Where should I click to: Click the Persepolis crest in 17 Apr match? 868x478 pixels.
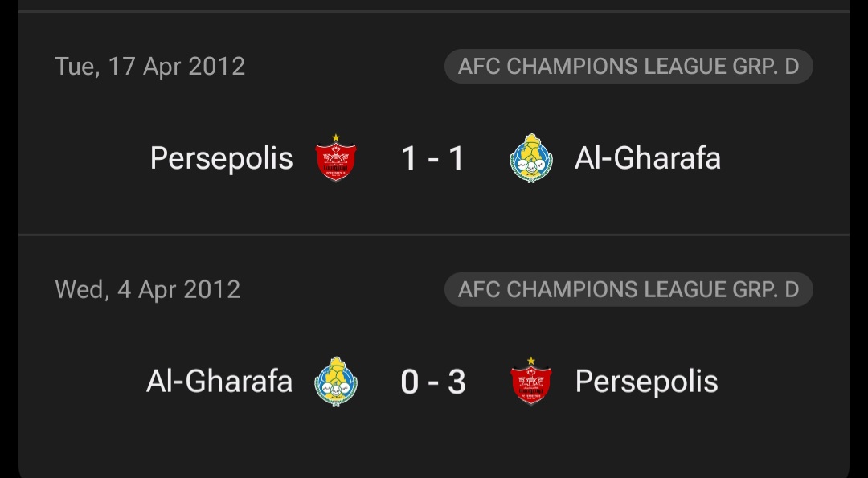point(335,158)
